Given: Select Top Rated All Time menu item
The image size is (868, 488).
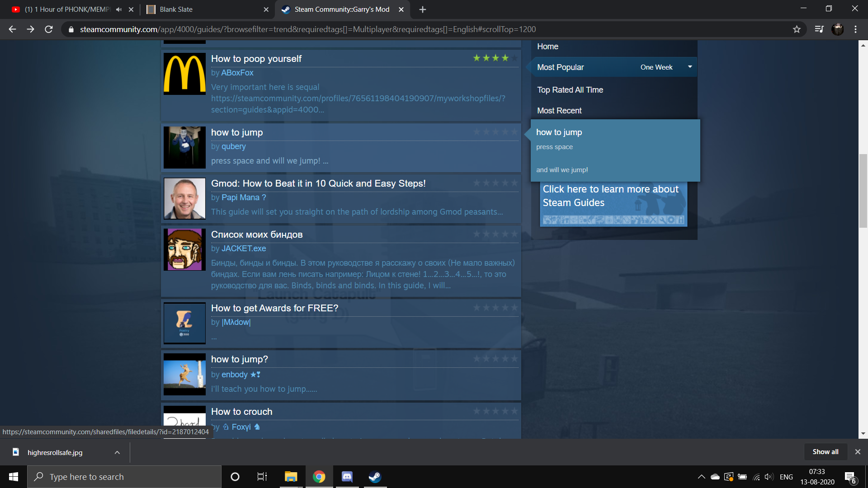Looking at the screenshot, I should click(570, 90).
